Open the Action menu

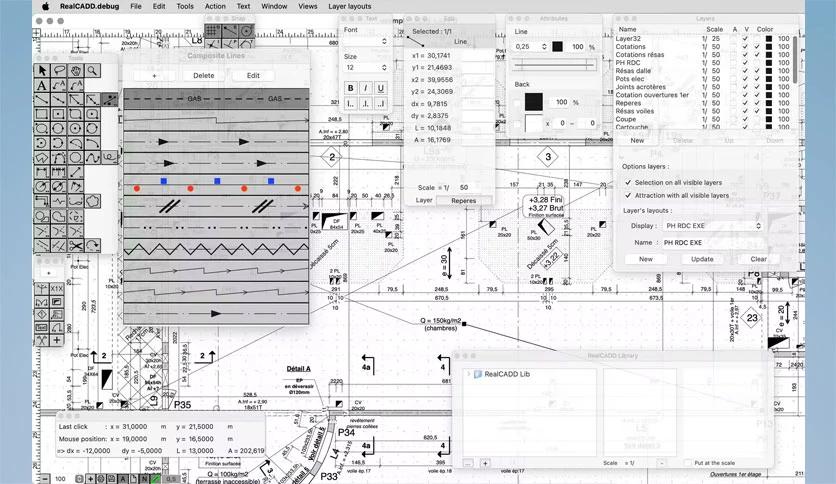coord(215,6)
